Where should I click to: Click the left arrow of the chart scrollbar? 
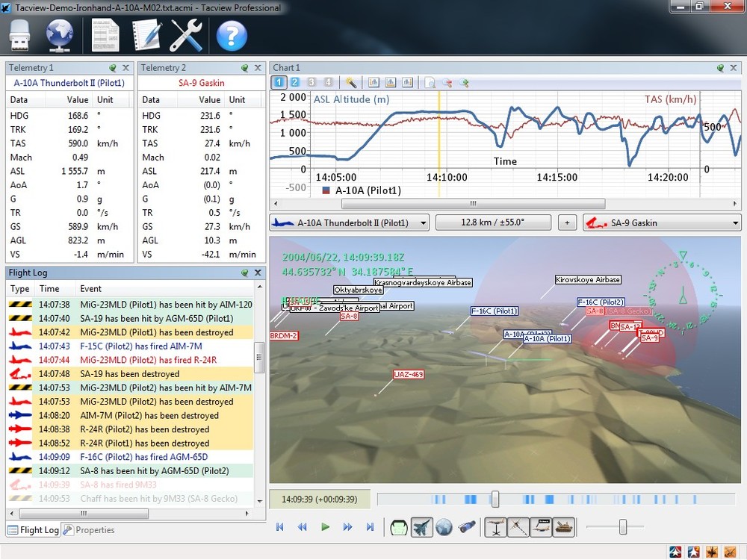tap(276, 204)
